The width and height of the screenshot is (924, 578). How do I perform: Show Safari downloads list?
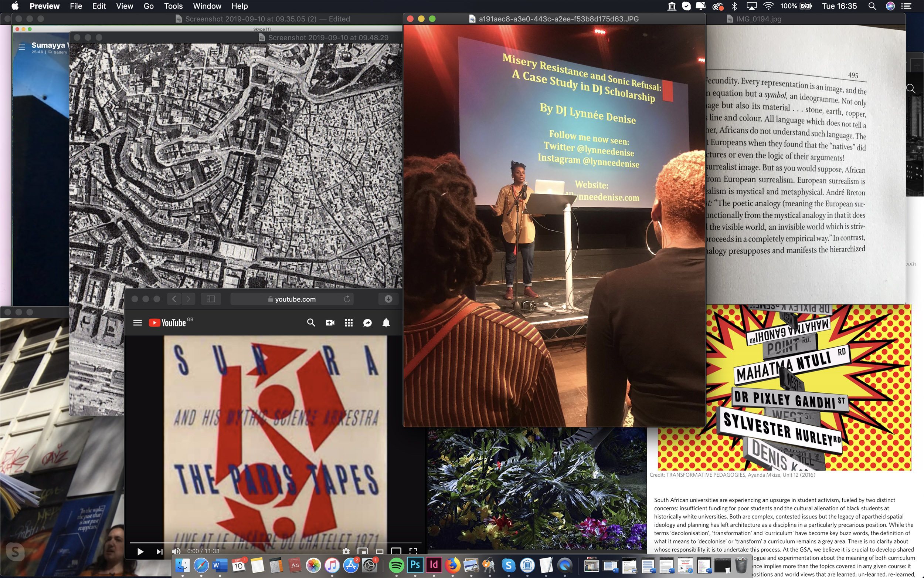click(388, 299)
